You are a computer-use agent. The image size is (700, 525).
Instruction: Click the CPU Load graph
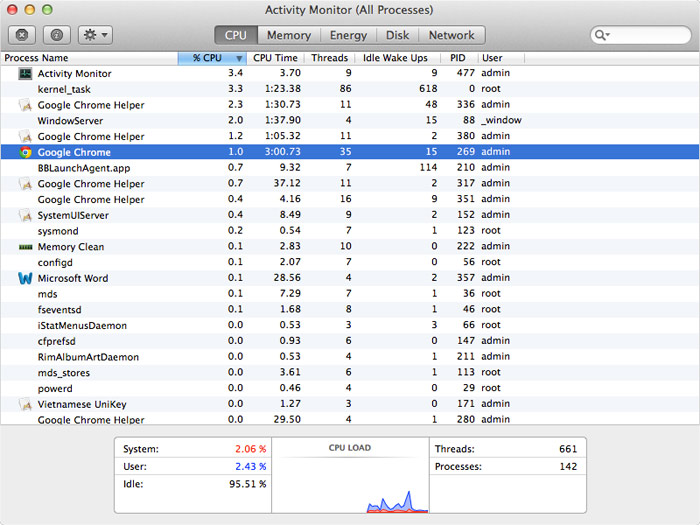pyautogui.click(x=350, y=475)
